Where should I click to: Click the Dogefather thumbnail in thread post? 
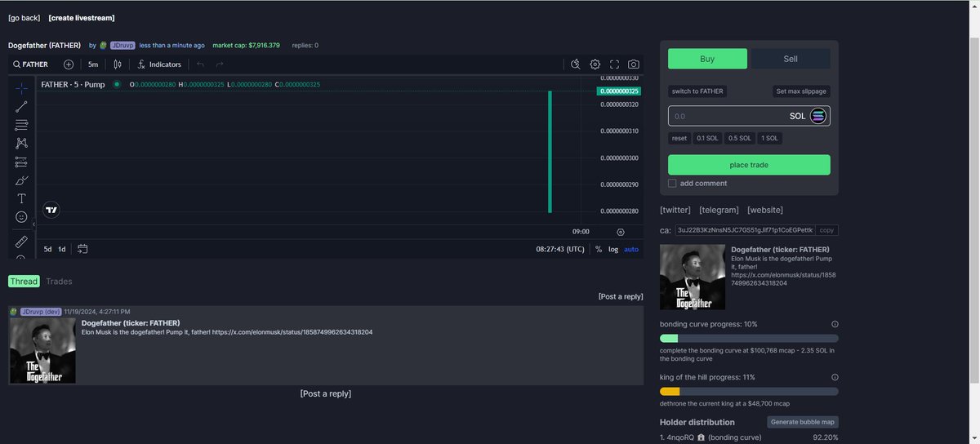[x=42, y=351]
